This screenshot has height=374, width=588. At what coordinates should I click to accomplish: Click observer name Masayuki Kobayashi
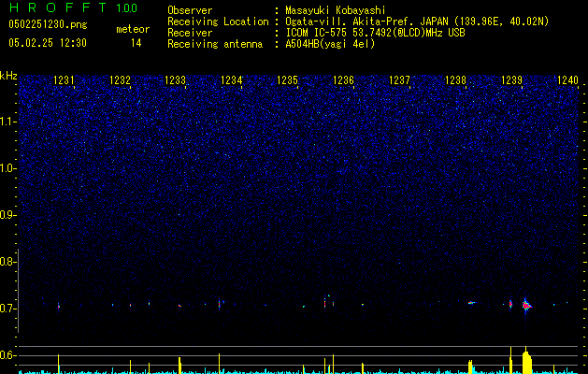click(x=336, y=10)
